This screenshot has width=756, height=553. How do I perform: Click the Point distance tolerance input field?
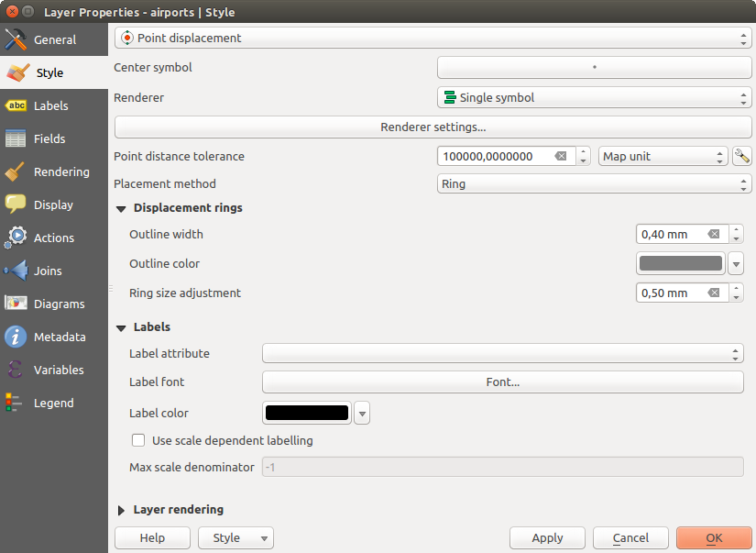pos(496,157)
